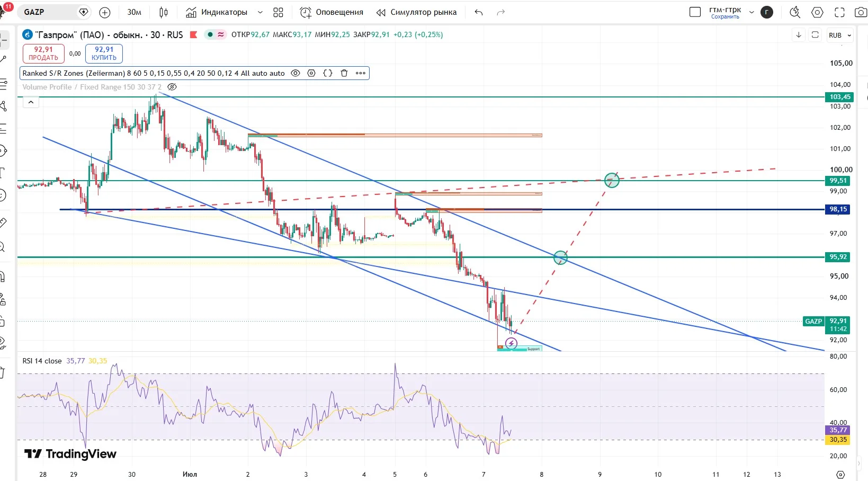Image resolution: width=868 pixels, height=481 pixels.
Task: Click the green Support zone label
Action: pos(533,349)
